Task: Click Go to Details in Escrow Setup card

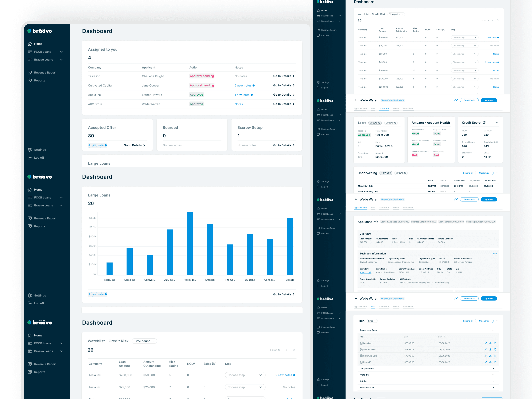Action: 284,145
